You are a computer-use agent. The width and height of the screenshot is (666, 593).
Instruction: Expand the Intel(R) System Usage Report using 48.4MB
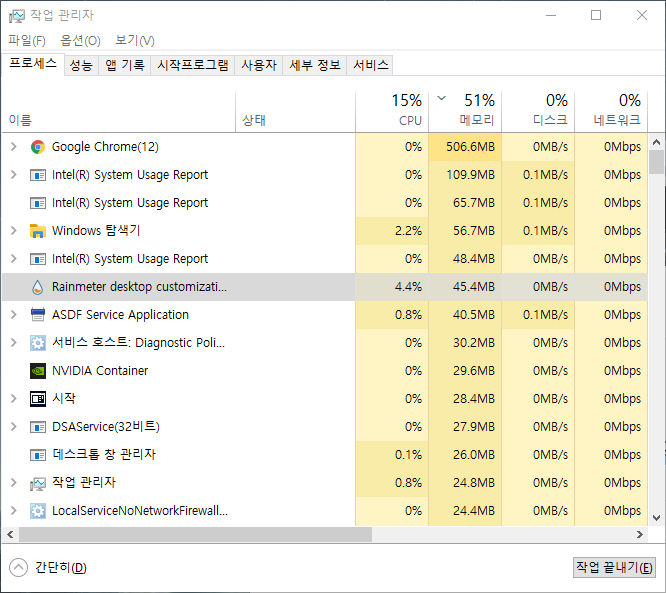[14, 259]
